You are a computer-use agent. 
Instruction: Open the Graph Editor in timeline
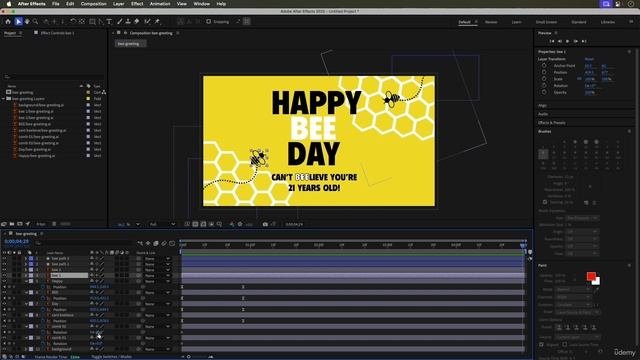coord(172,244)
